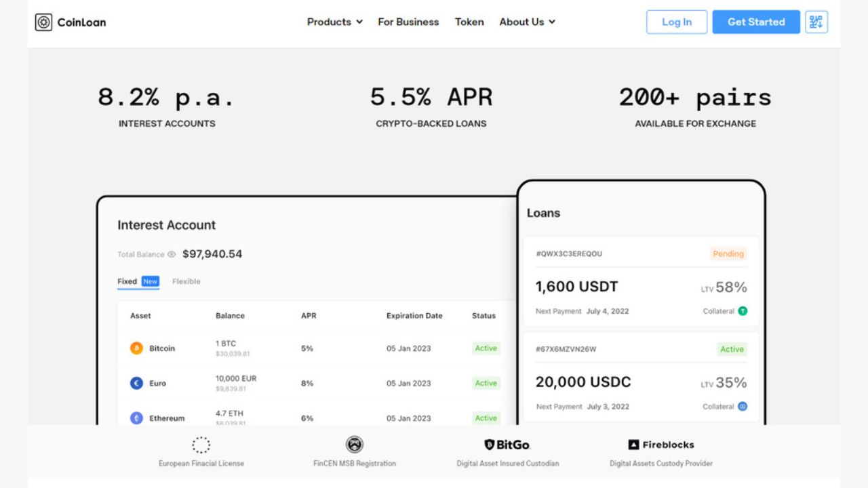Click the $97,940.54 total balance
Viewport: 868px width, 488px height.
212,254
